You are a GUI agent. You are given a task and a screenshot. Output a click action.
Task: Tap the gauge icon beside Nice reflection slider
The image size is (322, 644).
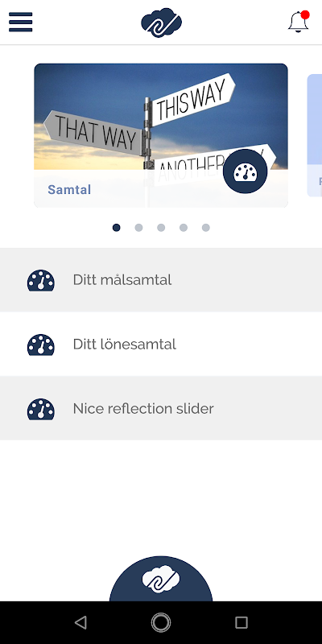pos(41,409)
